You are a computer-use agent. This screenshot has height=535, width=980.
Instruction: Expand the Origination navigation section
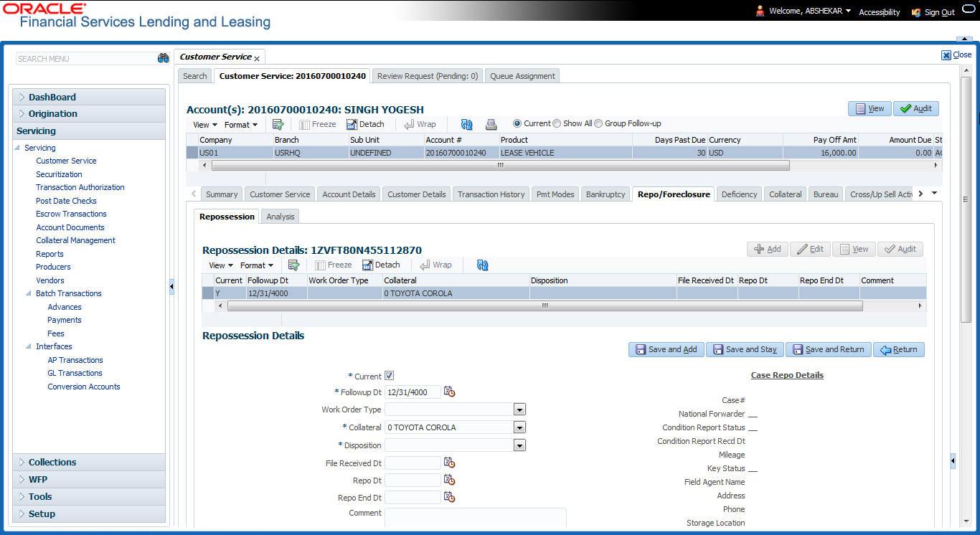pyautogui.click(x=22, y=113)
